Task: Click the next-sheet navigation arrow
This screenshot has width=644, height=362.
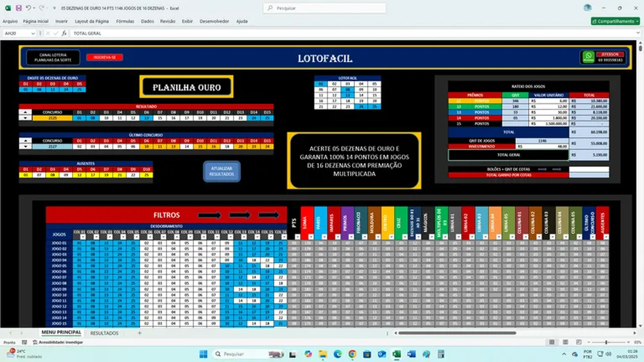Action: point(21,333)
